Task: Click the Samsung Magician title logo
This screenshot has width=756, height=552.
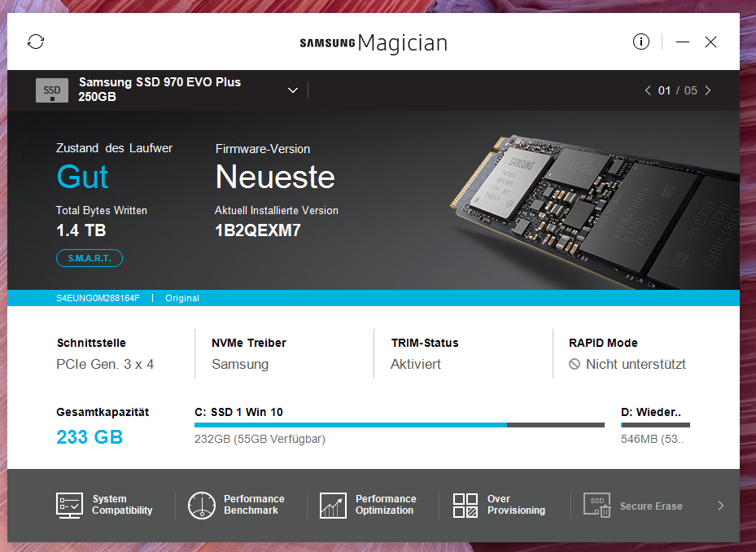Action: (374, 43)
